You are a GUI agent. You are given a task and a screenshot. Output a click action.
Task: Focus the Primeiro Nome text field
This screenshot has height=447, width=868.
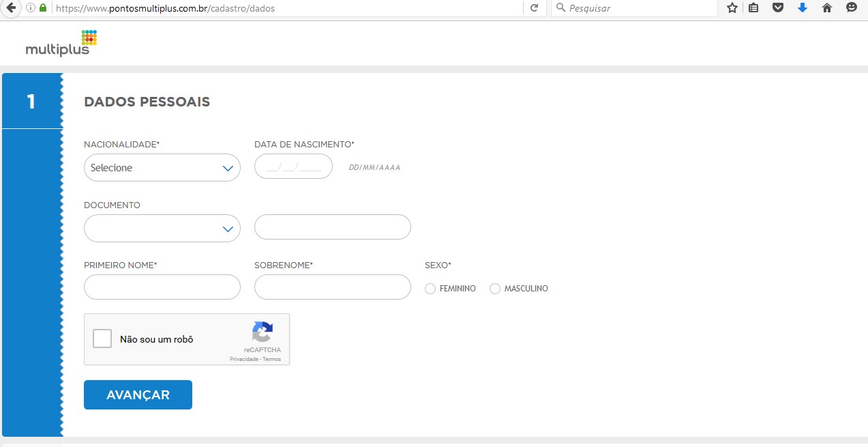click(162, 287)
